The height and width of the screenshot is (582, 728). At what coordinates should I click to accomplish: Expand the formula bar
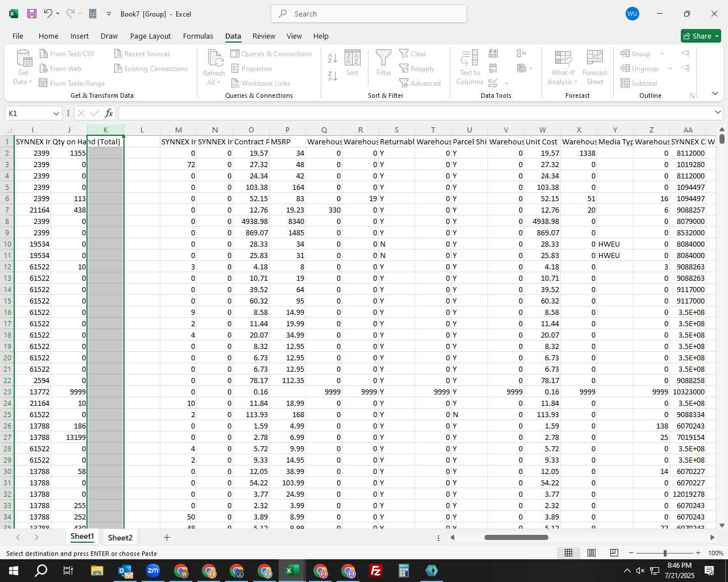[x=718, y=113]
